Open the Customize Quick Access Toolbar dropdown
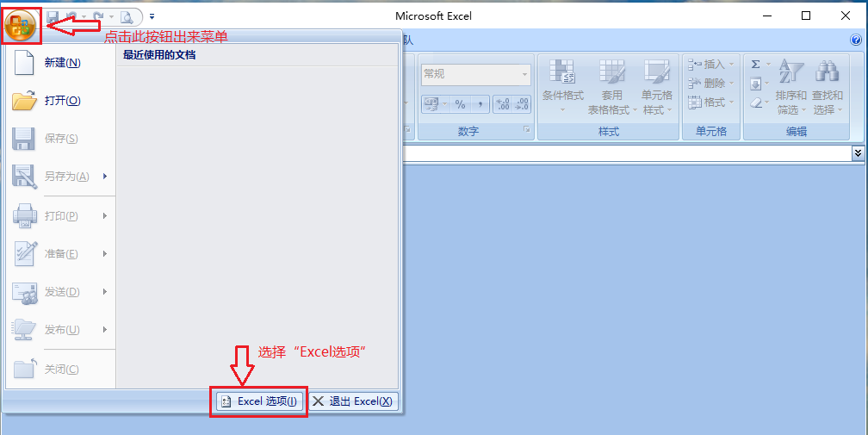The width and height of the screenshot is (868, 435). [x=152, y=17]
